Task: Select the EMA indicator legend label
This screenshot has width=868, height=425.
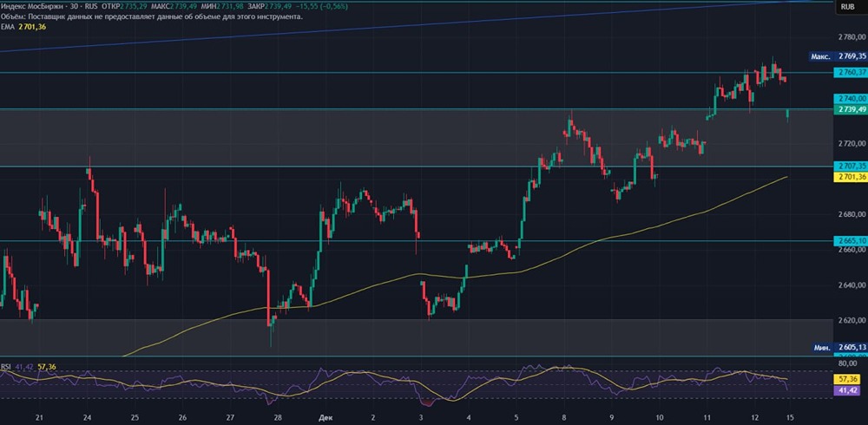Action: coord(7,27)
